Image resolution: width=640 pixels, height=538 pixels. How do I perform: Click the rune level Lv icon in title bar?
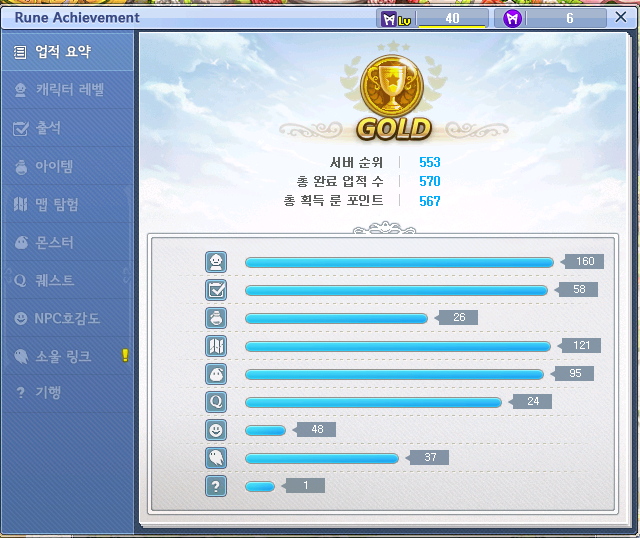396,19
